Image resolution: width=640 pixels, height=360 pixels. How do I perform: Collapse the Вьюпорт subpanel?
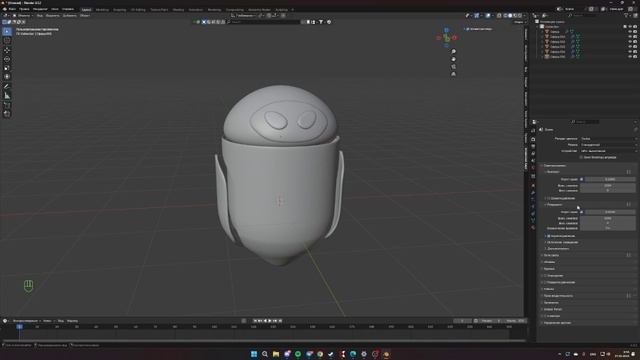coord(552,172)
